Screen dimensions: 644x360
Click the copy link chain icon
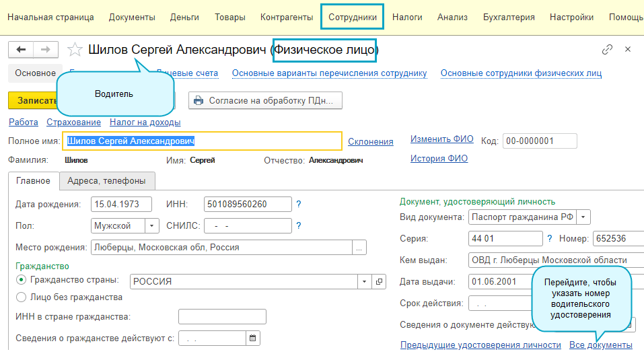(x=607, y=49)
